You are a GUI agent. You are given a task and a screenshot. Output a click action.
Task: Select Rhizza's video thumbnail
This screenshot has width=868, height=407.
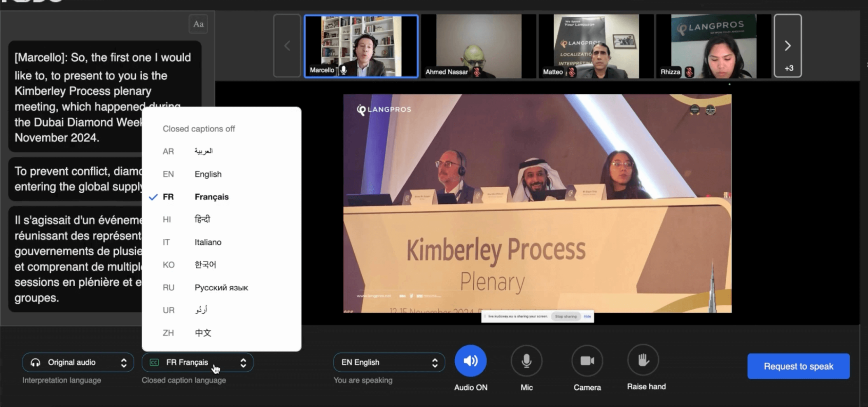714,46
